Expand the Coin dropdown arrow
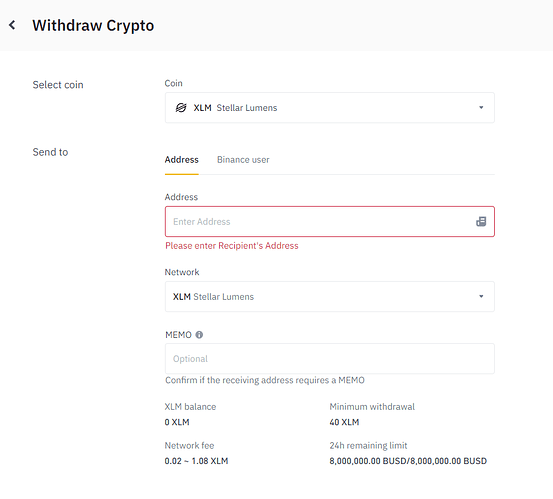The width and height of the screenshot is (553, 499). pos(481,108)
